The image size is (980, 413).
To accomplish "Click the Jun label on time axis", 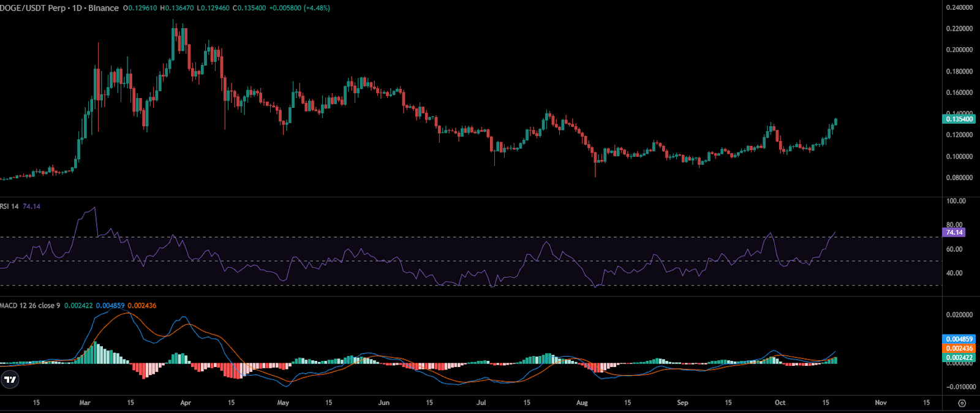I will click(383, 403).
